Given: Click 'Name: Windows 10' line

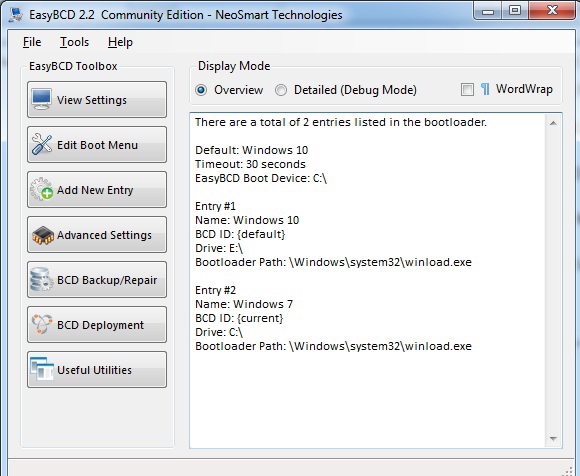Looking at the screenshot, I should click(x=247, y=220).
